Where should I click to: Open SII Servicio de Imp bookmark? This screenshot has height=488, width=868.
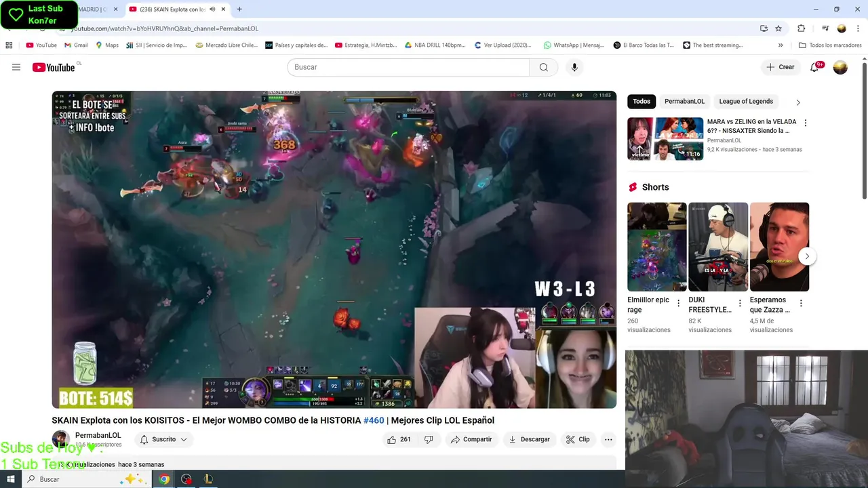pyautogui.click(x=157, y=45)
